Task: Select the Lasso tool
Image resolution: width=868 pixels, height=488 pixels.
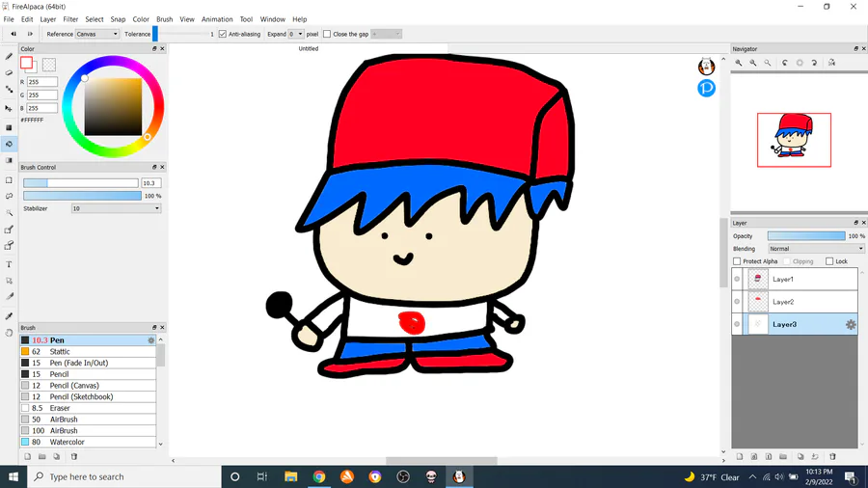Action: [9, 197]
